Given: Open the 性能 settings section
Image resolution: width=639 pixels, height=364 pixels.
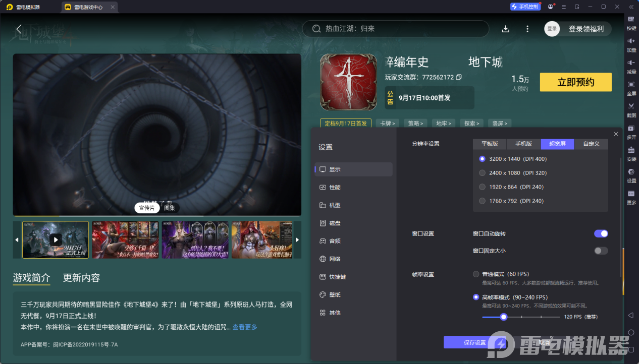Looking at the screenshot, I should coord(335,187).
